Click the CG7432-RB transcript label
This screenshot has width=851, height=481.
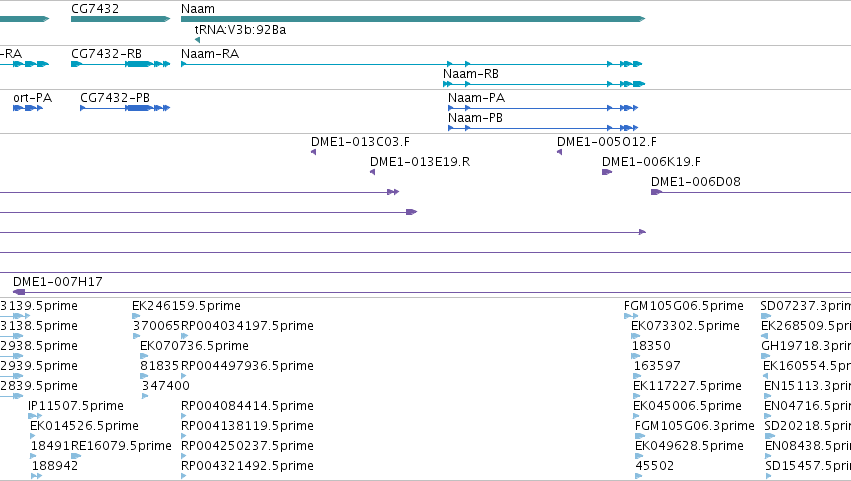click(x=106, y=54)
